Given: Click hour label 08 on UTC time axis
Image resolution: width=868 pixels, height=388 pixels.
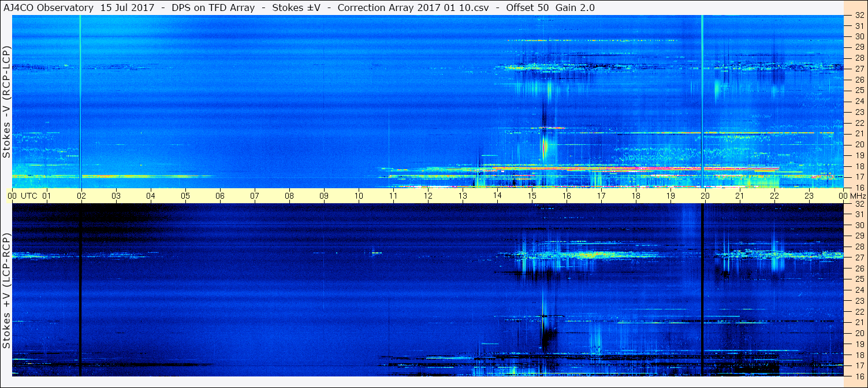Looking at the screenshot, I should pos(289,196).
